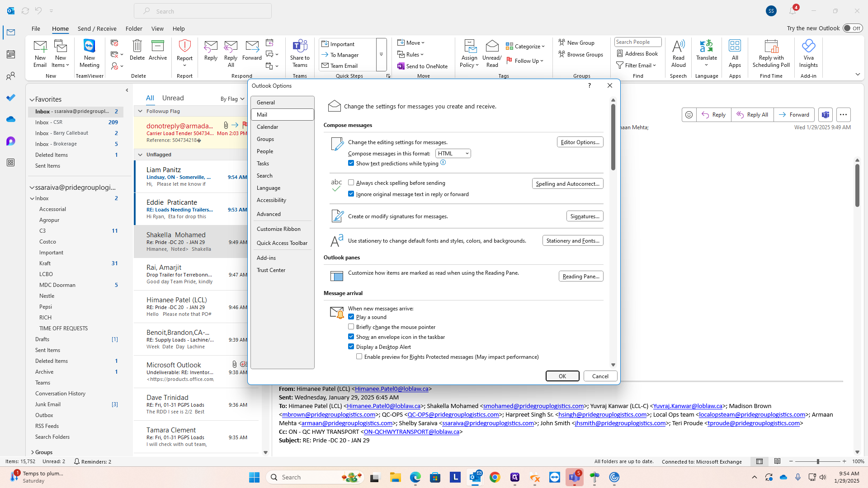Click the Signatures button
This screenshot has width=868, height=488.
tap(585, 216)
